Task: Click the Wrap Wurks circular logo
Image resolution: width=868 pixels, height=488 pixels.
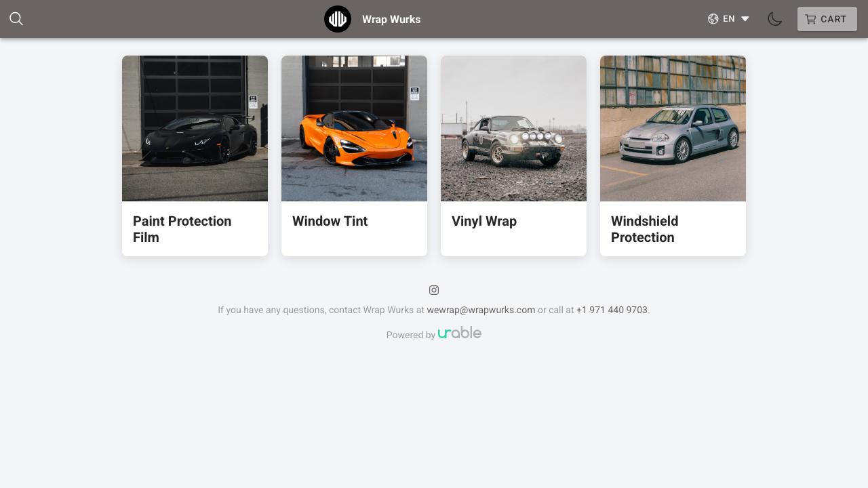Action: 338,19
